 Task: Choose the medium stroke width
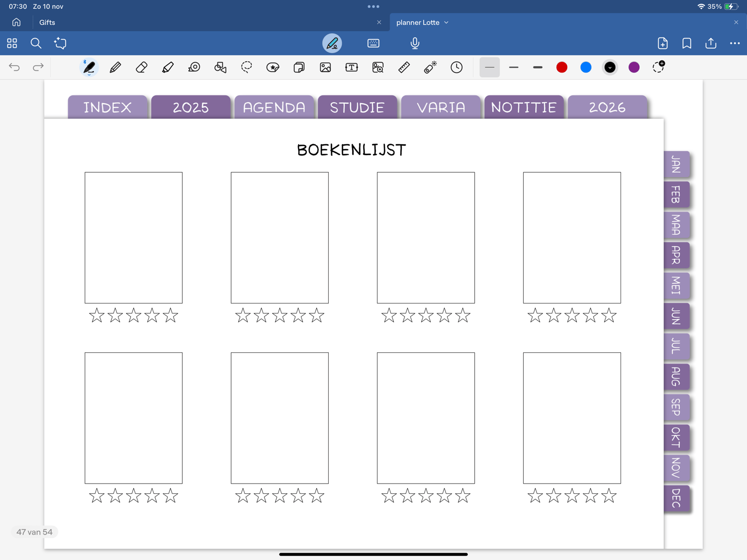coord(514,67)
